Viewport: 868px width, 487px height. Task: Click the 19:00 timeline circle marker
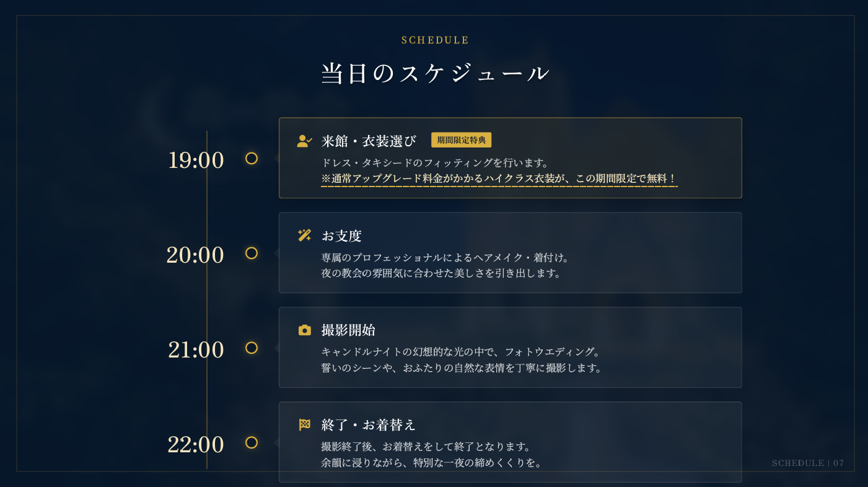[x=252, y=159]
